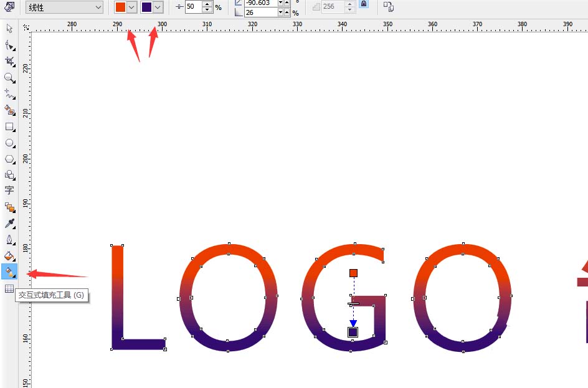
Task: Toggle the gradient step lock
Action: coord(363,5)
